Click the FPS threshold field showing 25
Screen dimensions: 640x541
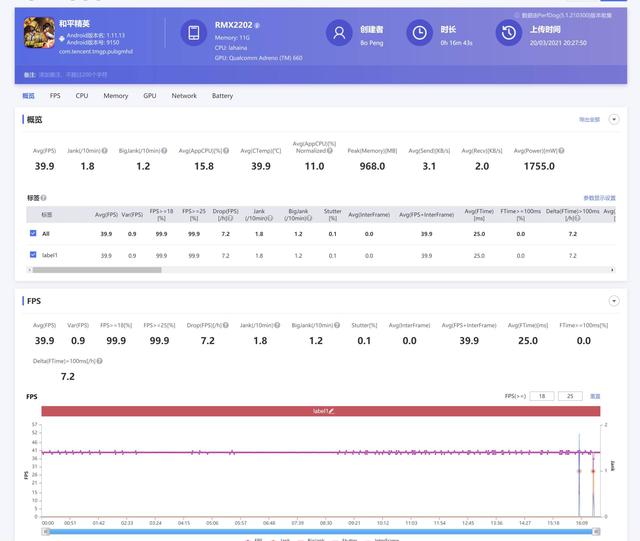pyautogui.click(x=570, y=396)
